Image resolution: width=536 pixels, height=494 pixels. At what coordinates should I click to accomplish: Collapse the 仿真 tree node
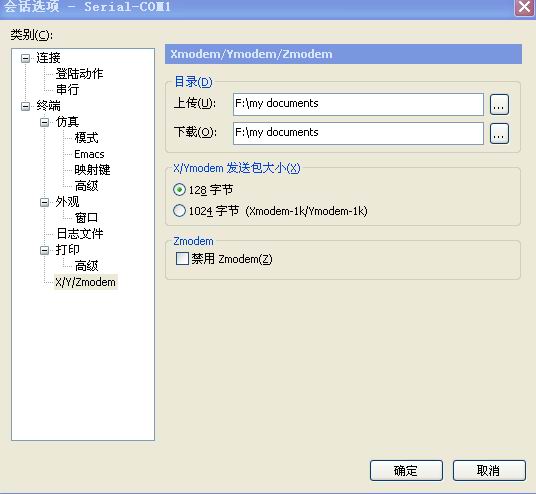pyautogui.click(x=44, y=122)
